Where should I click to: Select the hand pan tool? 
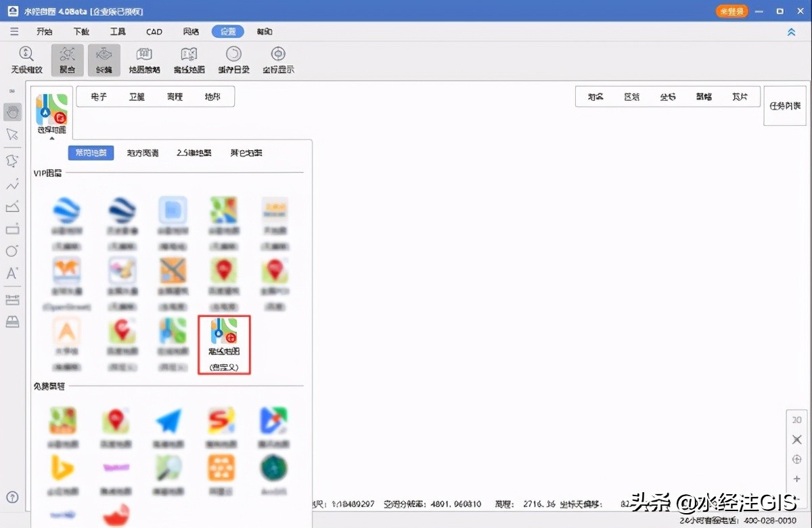(12, 112)
